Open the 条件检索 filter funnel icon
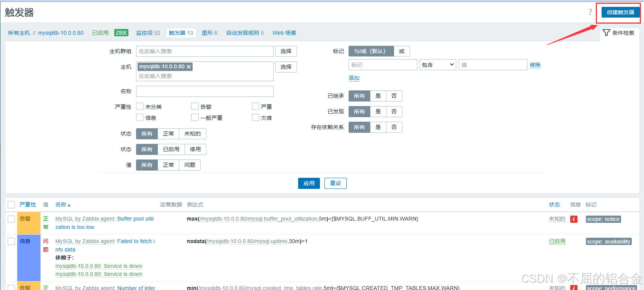This screenshot has width=644, height=290. 606,33
